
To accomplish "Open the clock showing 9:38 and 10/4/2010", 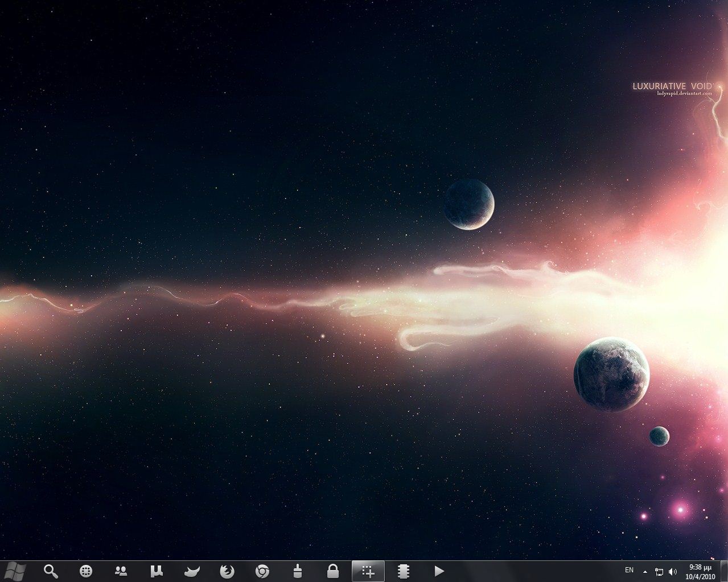I will [700, 571].
